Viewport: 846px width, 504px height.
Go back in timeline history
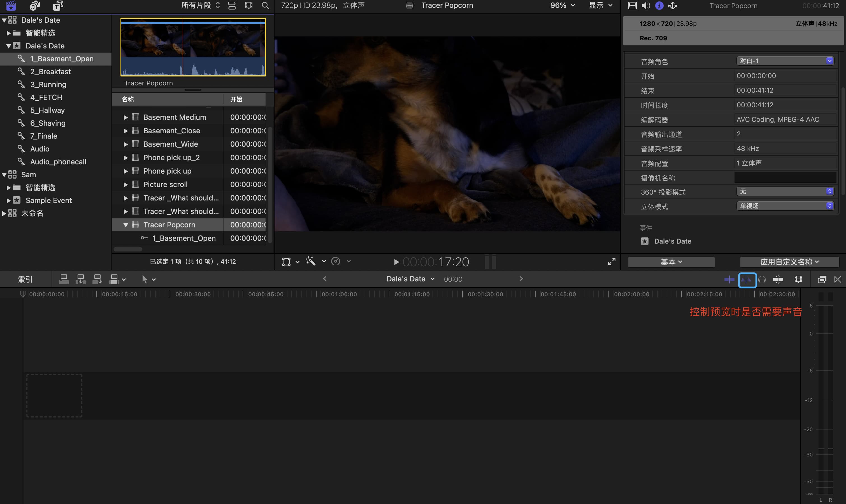click(324, 279)
